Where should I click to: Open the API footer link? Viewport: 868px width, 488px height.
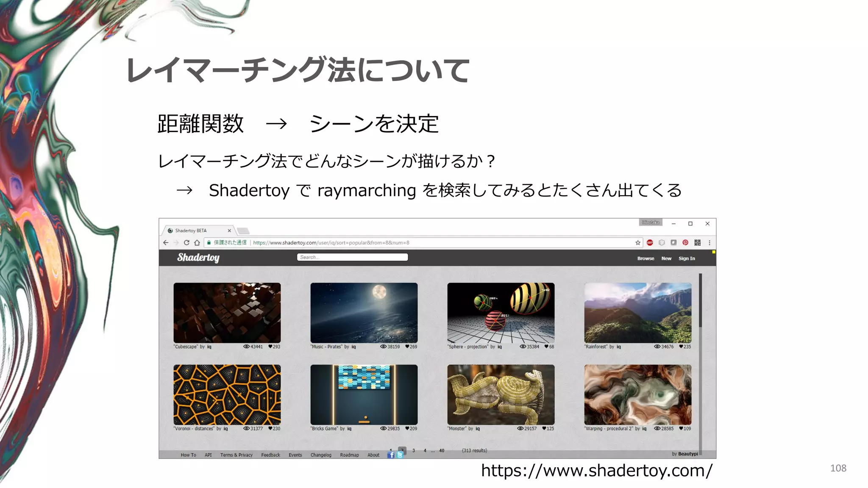point(208,455)
